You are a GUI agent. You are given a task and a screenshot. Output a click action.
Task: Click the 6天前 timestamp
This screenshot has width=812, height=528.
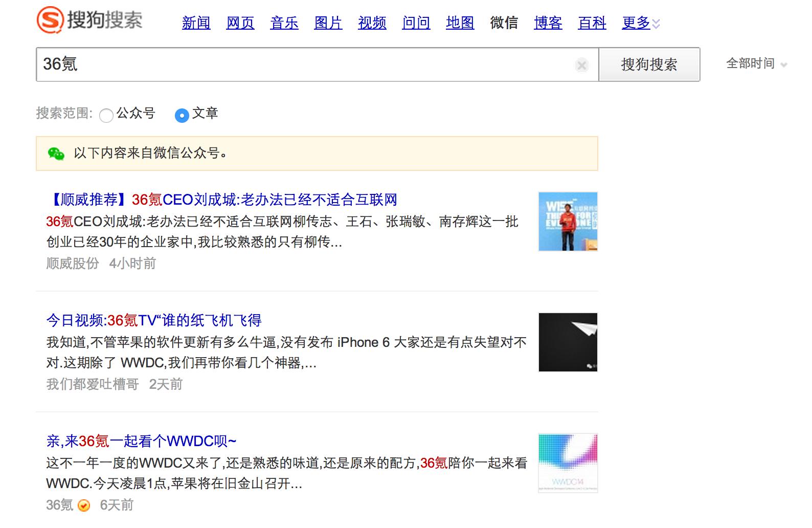[117, 505]
